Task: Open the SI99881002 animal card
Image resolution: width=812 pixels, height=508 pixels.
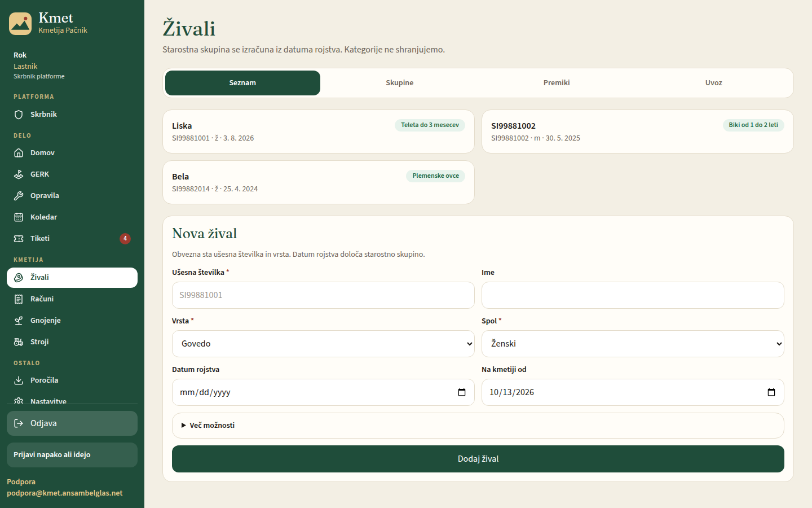Action: point(638,132)
